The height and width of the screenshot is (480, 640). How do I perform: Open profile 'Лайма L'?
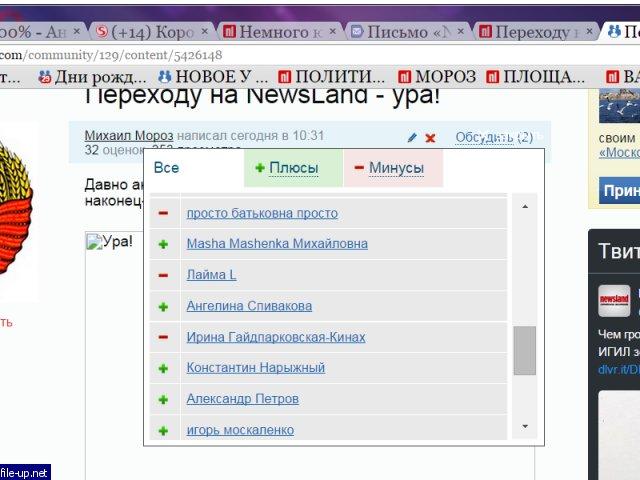(x=211, y=275)
